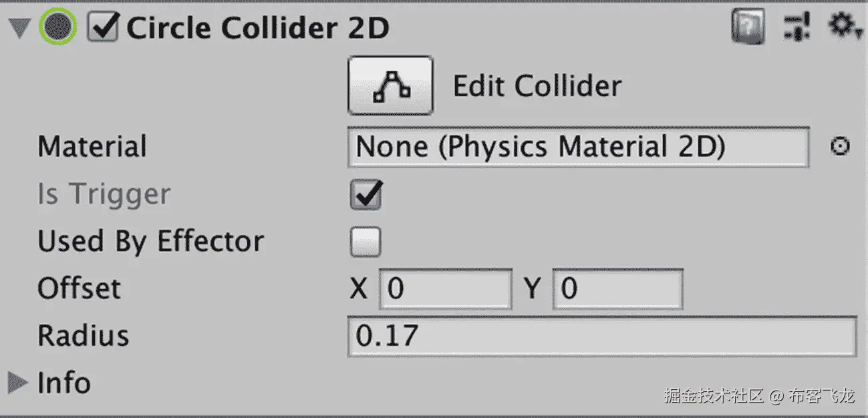This screenshot has height=418, width=868.
Task: Select the Radius value field showing 0.17
Action: pyautogui.click(x=601, y=336)
